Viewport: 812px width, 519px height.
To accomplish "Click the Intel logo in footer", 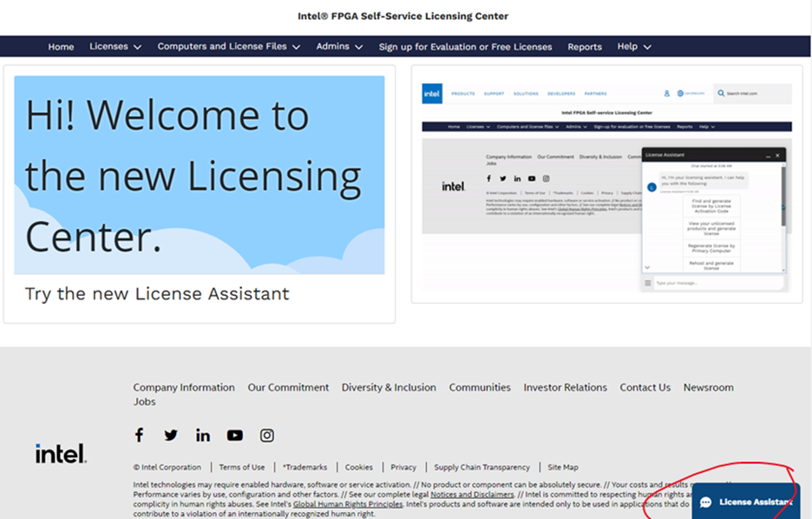I will (61, 453).
